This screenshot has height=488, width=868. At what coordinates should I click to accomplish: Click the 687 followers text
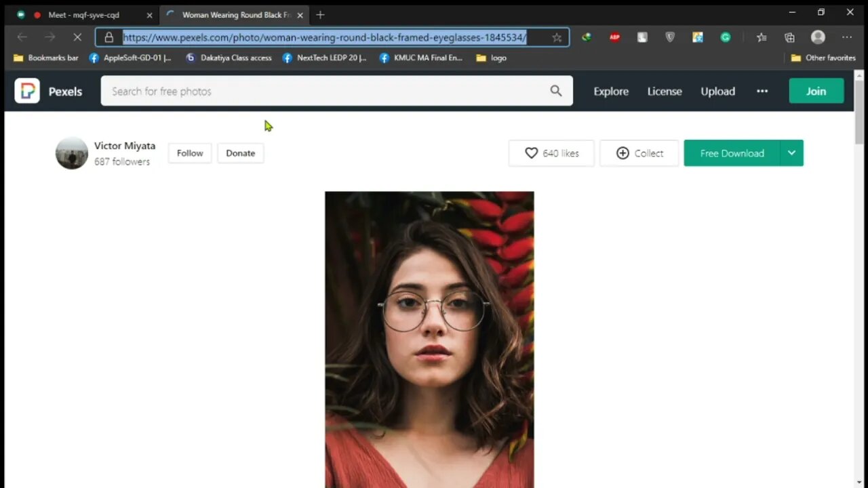[x=122, y=162]
